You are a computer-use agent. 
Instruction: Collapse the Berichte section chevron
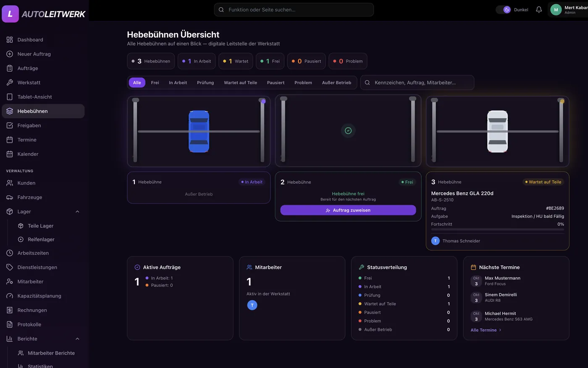pyautogui.click(x=77, y=339)
